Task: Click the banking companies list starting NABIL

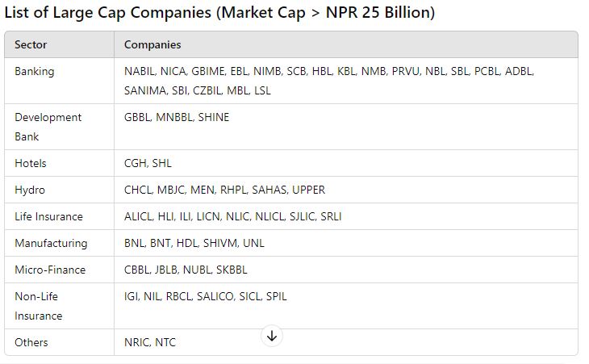Action: click(328, 81)
